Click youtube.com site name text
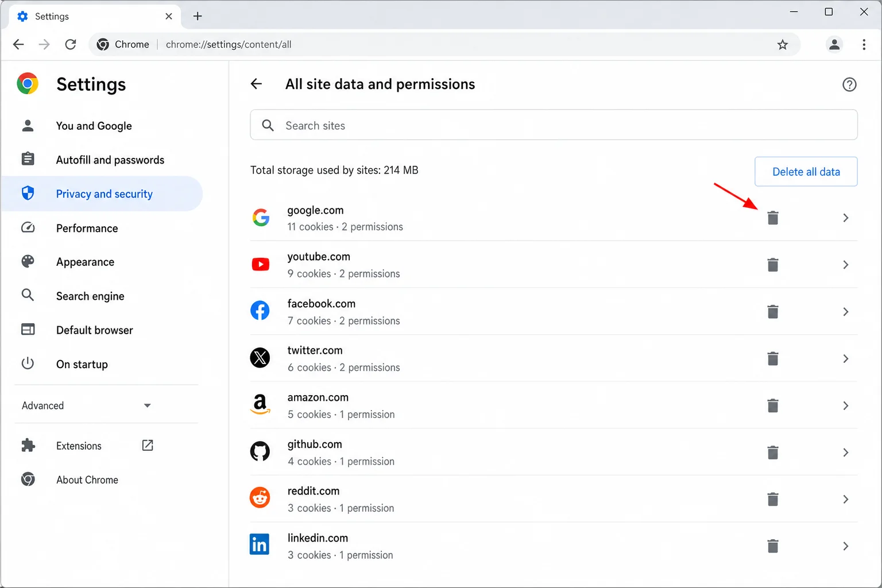This screenshot has width=882, height=588. click(319, 257)
